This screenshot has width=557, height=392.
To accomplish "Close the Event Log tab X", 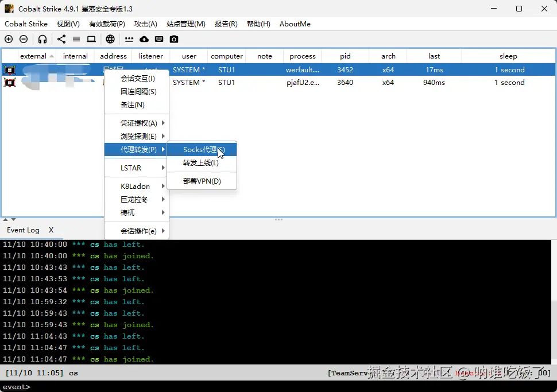I will click(51, 230).
